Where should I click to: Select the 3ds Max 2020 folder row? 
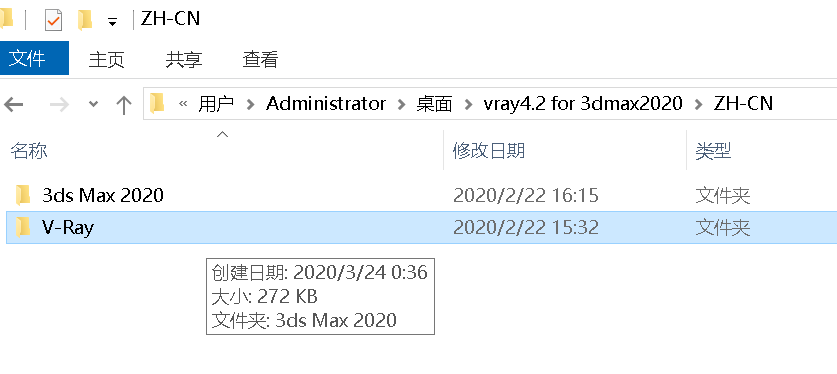(422, 195)
